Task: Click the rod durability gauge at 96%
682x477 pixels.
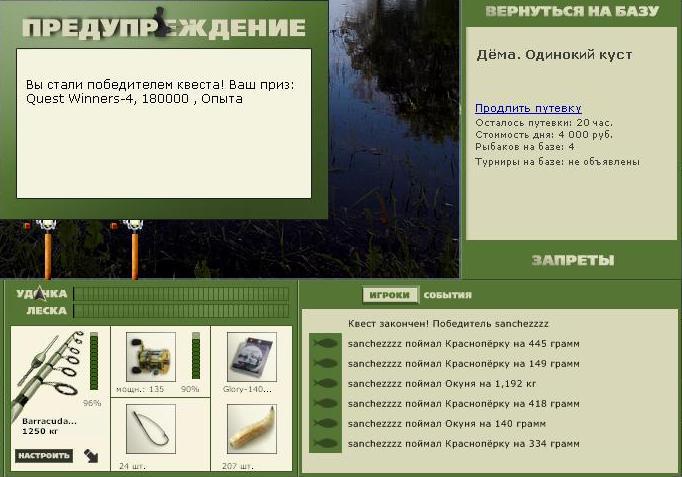Action: pos(94,361)
